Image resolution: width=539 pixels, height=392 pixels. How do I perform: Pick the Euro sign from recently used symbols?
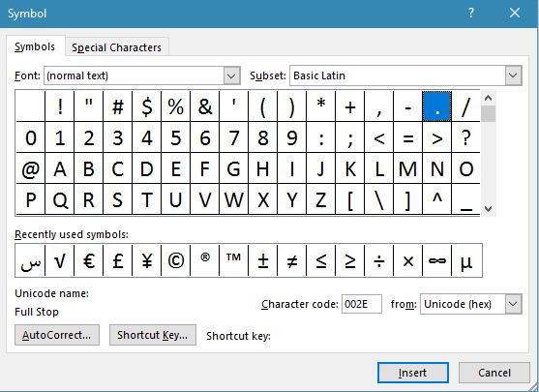89,260
